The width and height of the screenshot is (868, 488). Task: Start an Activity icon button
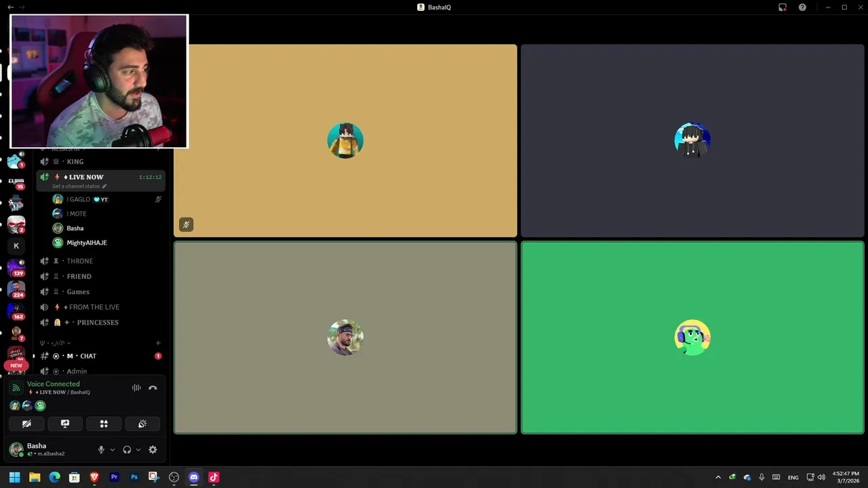[x=104, y=424]
